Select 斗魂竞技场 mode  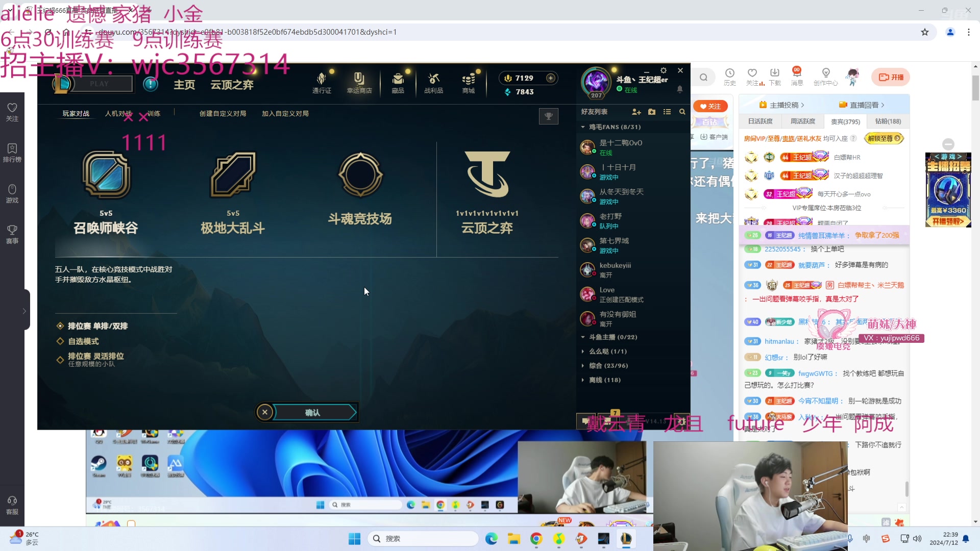coord(360,189)
